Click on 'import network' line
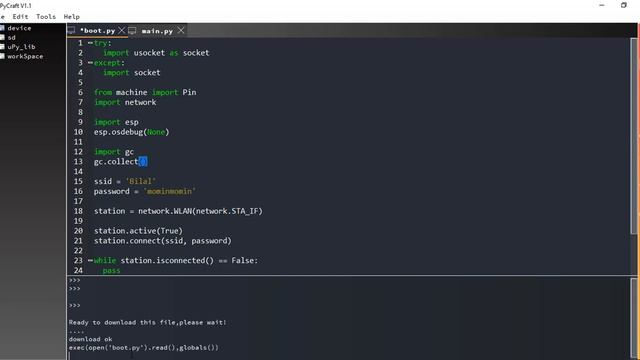The width and height of the screenshot is (640, 360). coord(125,102)
